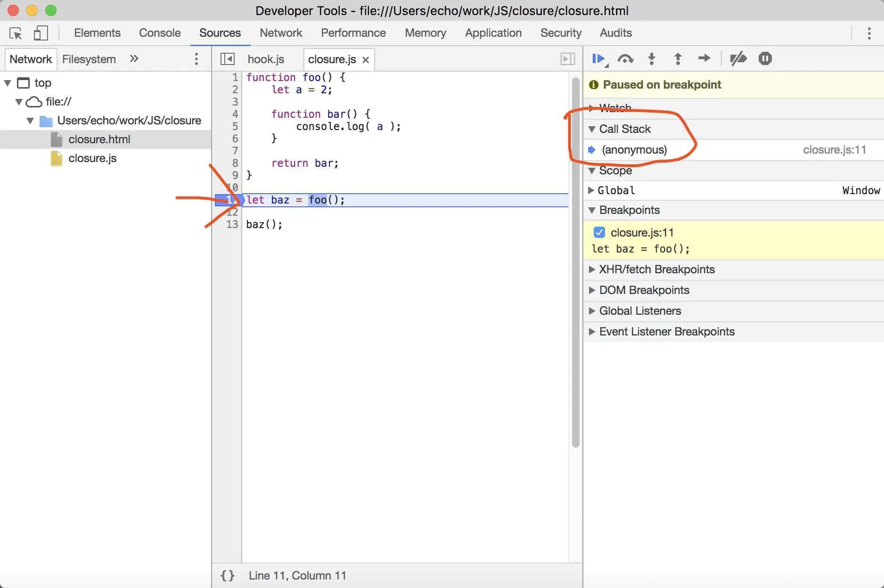Click the top frame icon
The image size is (884, 588).
click(x=23, y=83)
